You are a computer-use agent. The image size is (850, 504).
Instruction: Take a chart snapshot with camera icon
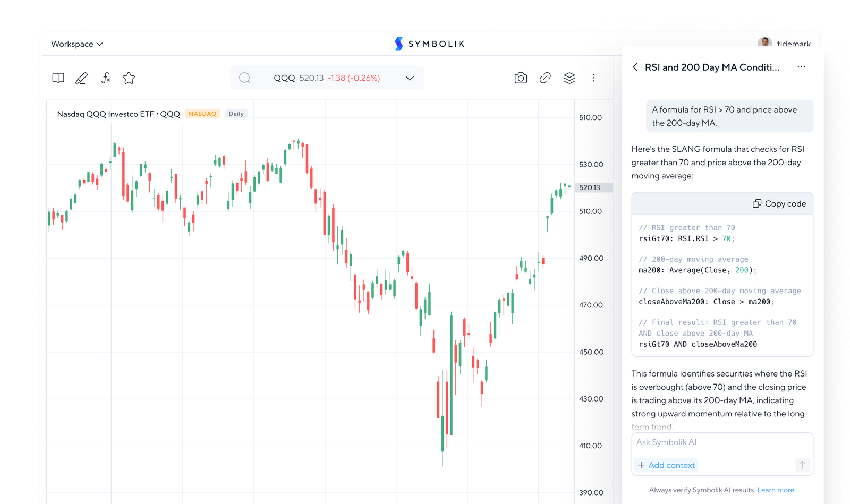point(521,78)
